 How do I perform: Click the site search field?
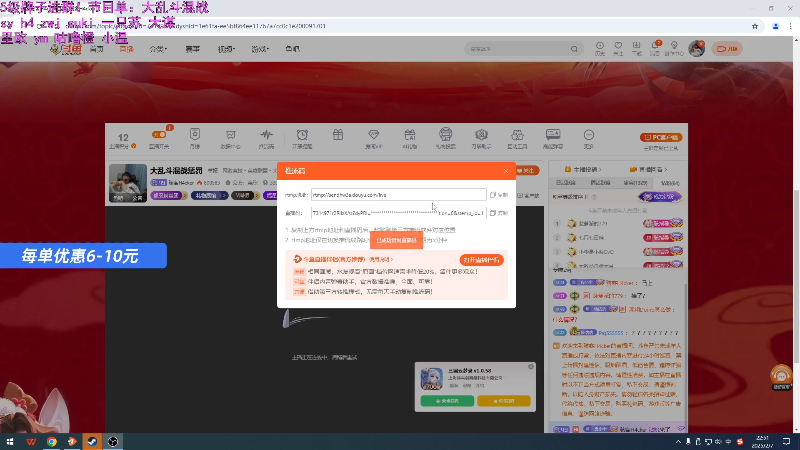click(516, 49)
